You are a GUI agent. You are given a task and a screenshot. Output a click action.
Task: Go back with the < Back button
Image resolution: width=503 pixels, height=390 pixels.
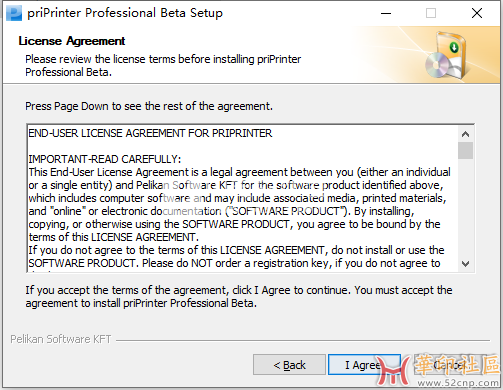click(289, 365)
